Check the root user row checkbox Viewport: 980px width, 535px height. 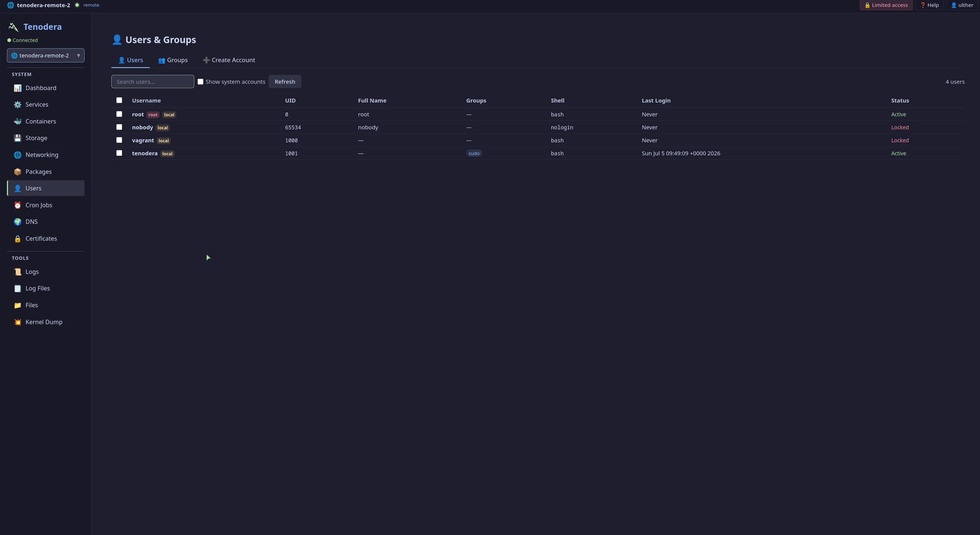119,114
